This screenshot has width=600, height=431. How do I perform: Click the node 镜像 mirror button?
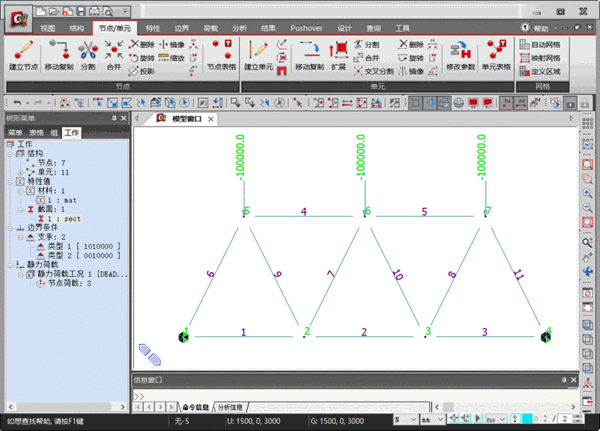pos(172,45)
